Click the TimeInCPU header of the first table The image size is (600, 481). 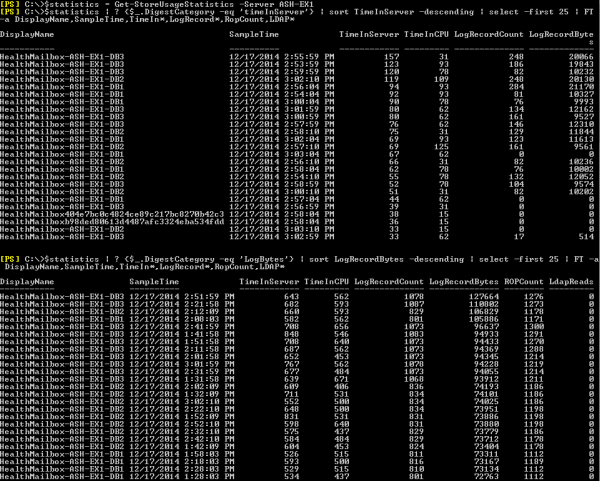click(x=426, y=34)
